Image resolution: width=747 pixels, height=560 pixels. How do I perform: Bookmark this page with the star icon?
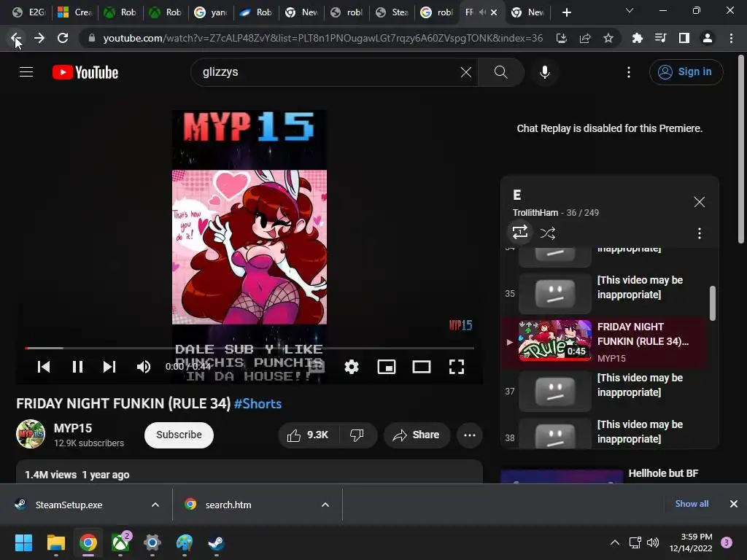click(608, 38)
